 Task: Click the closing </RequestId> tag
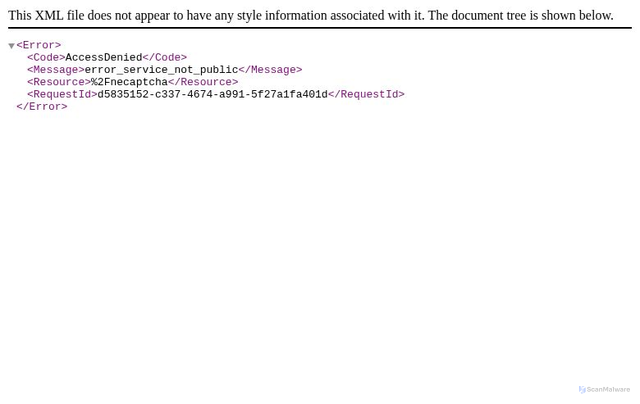pyautogui.click(x=366, y=94)
